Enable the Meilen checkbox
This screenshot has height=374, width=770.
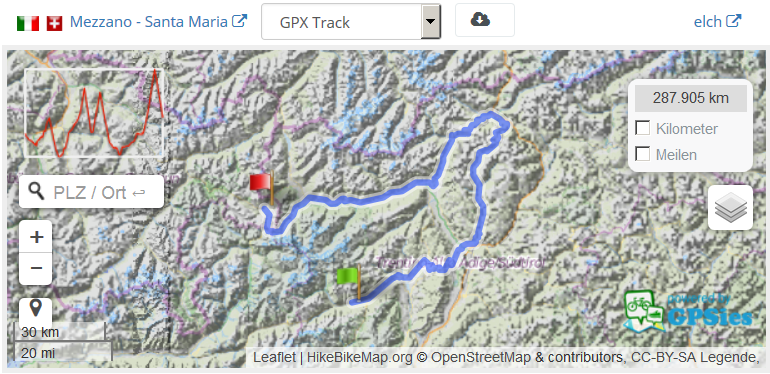point(643,154)
